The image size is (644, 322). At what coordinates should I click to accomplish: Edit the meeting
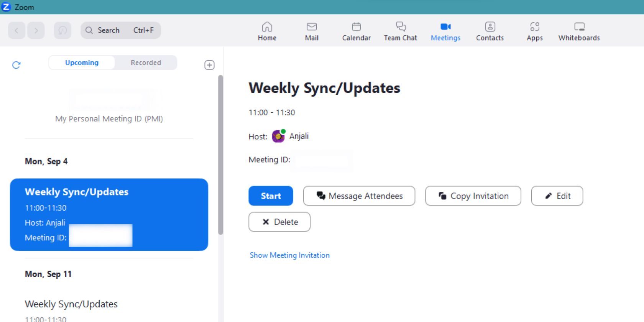click(x=557, y=196)
